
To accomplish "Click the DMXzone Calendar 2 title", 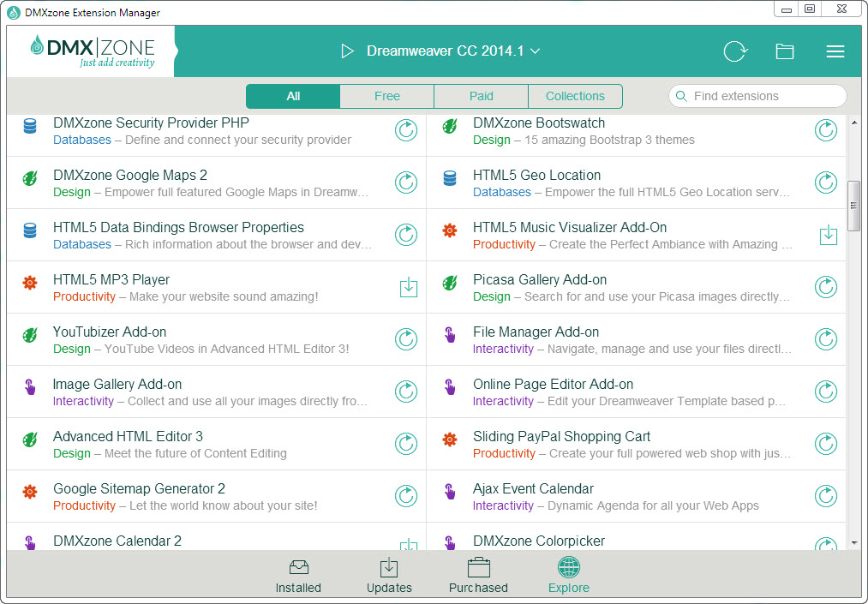I will click(117, 541).
